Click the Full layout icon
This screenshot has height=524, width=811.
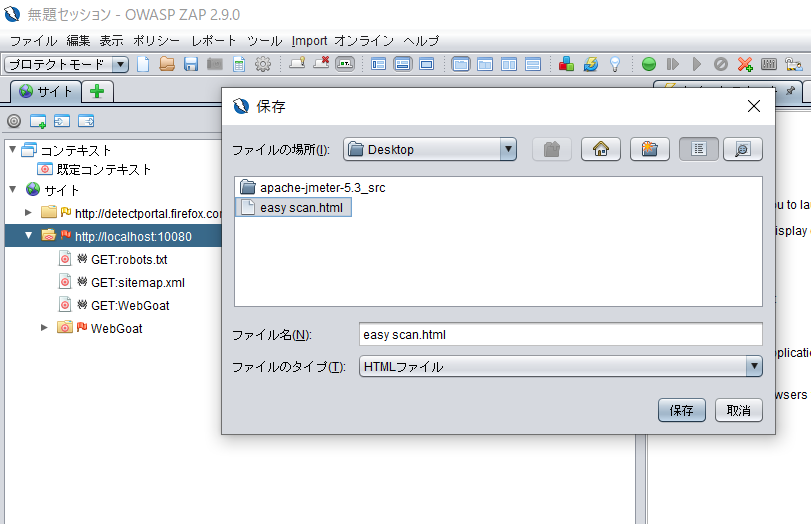(x=427, y=64)
